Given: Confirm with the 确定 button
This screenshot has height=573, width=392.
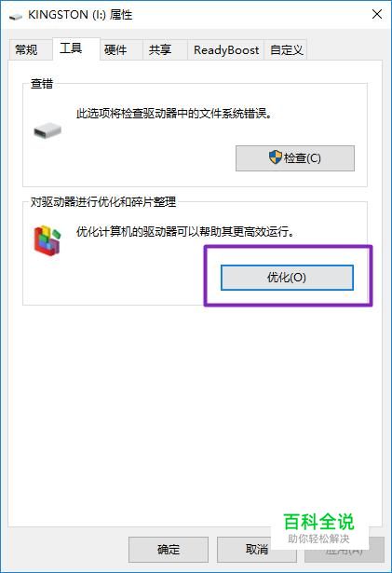Looking at the screenshot, I should coord(169,550).
